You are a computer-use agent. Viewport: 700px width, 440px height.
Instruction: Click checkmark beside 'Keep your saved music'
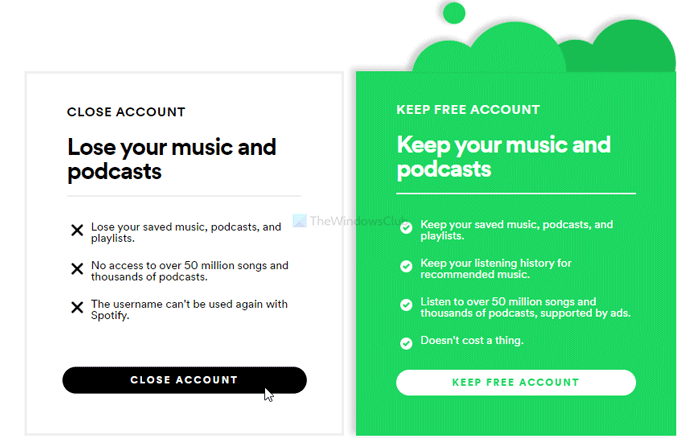406,228
